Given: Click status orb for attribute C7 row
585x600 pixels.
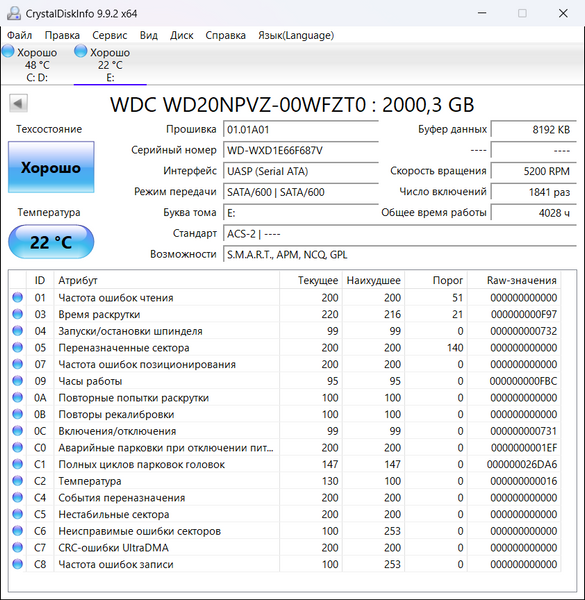Looking at the screenshot, I should pos(18,548).
